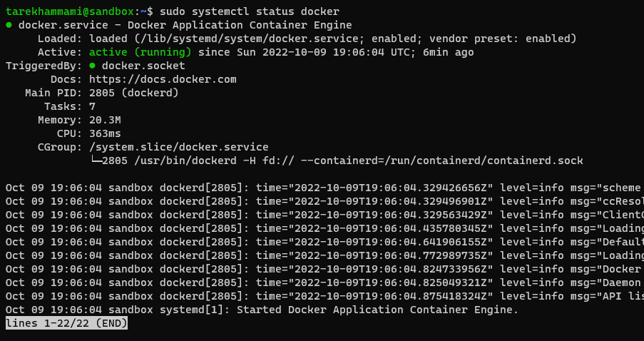Click the green docker.service status dot
Viewport: 644px width, 341px height.
pyautogui.click(x=9, y=26)
